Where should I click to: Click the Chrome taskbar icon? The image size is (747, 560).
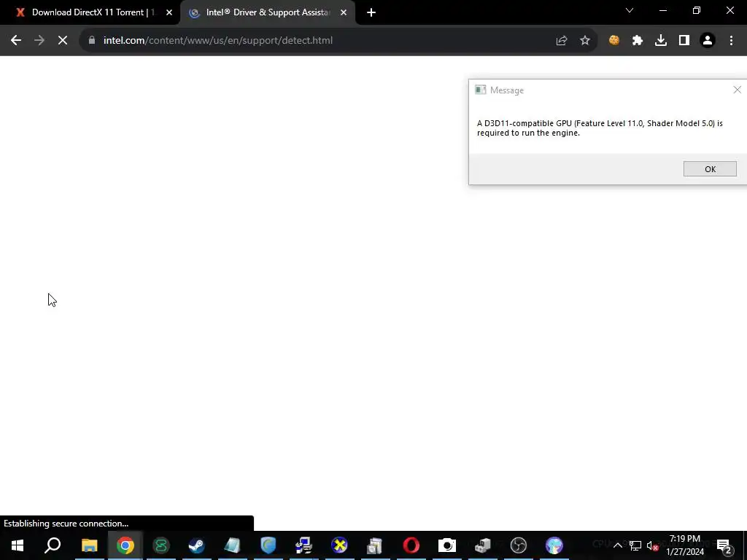(125, 545)
